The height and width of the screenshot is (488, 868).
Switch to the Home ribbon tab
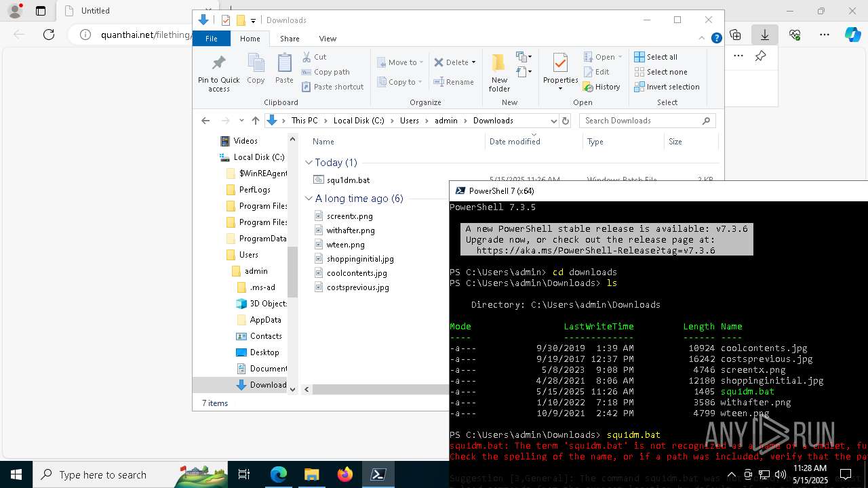(x=250, y=39)
